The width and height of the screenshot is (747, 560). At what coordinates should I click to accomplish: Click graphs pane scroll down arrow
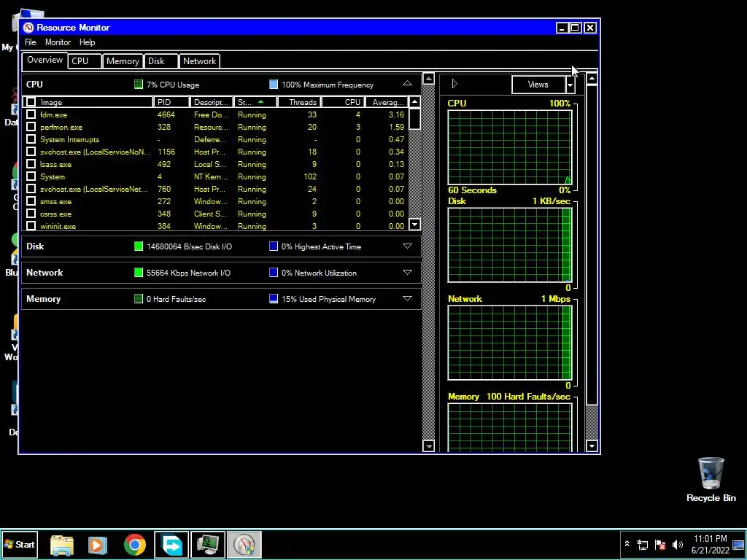(592, 447)
